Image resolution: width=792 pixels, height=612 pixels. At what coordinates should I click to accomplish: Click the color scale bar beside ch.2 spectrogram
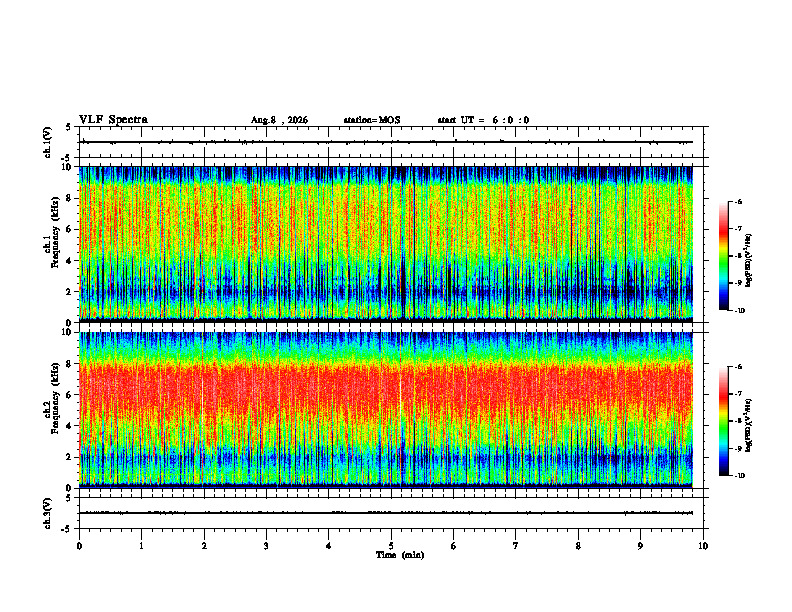(x=723, y=421)
